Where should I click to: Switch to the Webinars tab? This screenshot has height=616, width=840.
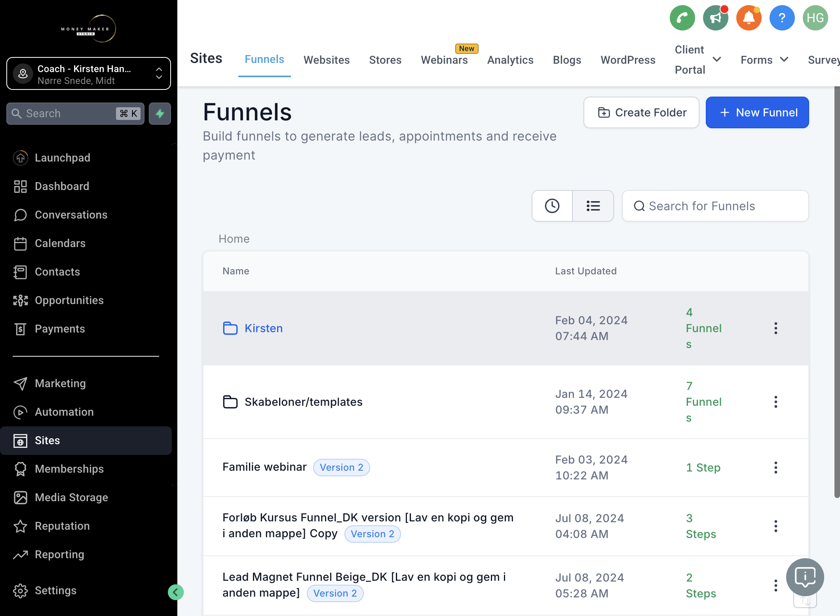pos(444,60)
